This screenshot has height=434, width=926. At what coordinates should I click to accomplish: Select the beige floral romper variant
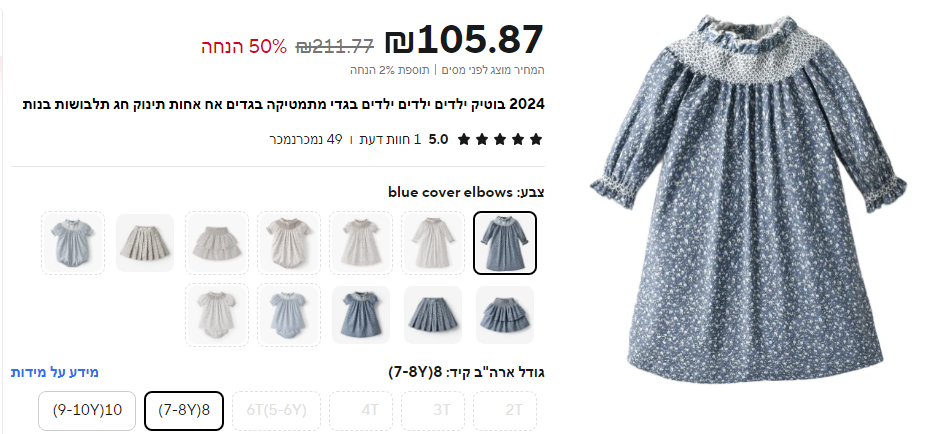click(289, 243)
